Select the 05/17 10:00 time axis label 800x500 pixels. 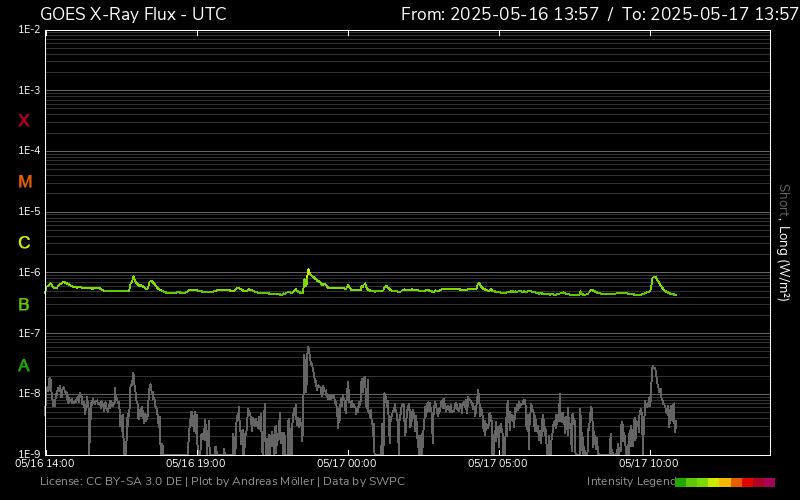648,463
